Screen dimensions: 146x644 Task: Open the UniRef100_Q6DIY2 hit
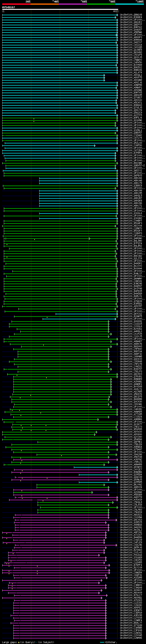131,170
